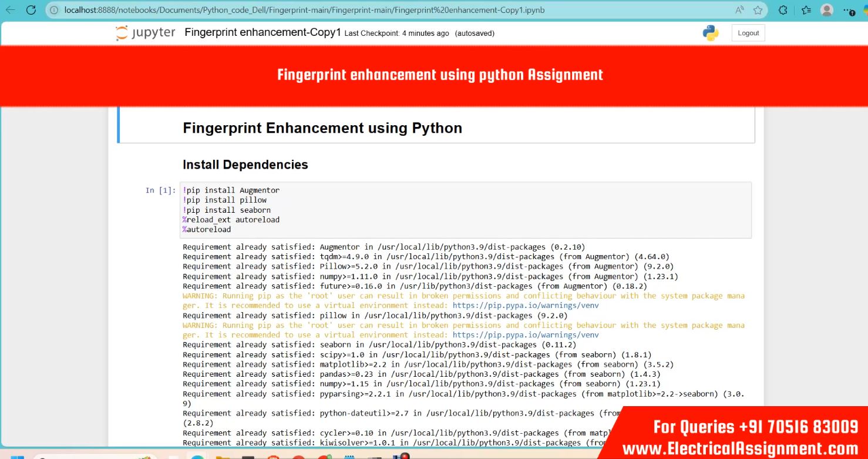The height and width of the screenshot is (459, 868).
Task: Open the site information icon
Action: [x=54, y=10]
